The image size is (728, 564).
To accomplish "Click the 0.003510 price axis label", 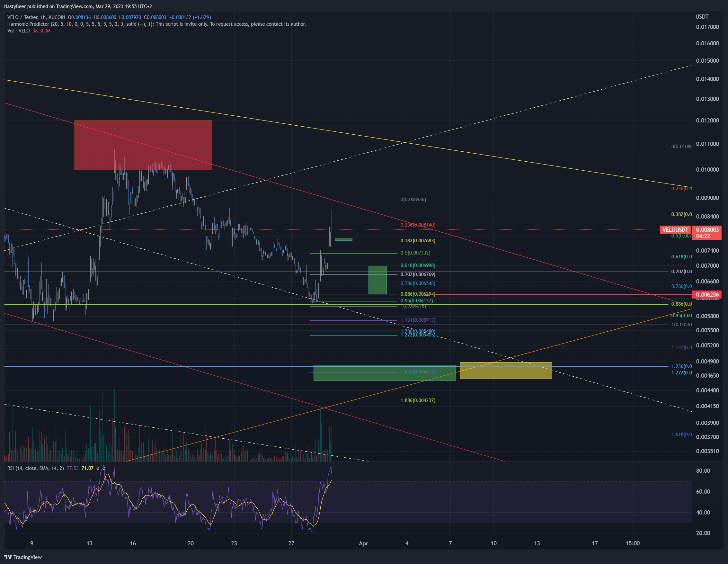I will [707, 451].
